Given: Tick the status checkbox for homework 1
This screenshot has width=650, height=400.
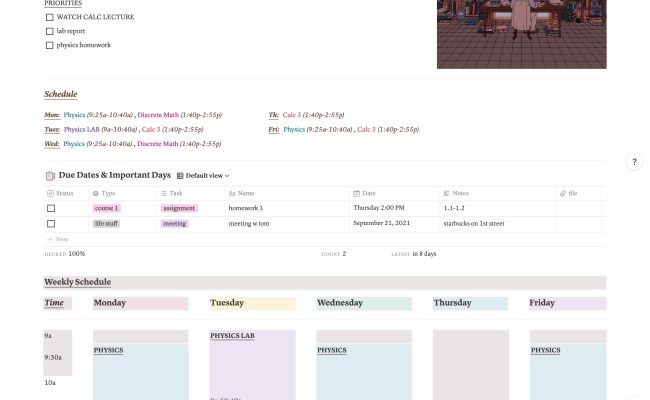Looking at the screenshot, I should click(x=51, y=208).
